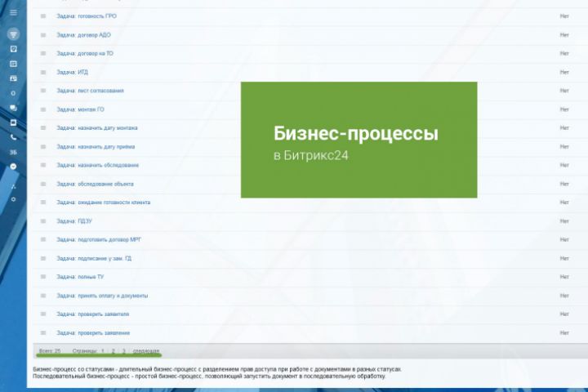Go to page 2 in pagination
Viewport: 588px width, 392px height.
[113, 350]
